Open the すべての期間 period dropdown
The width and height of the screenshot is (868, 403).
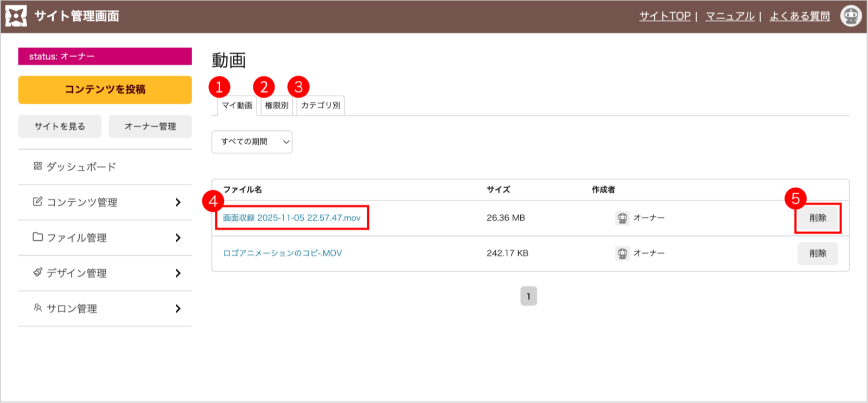(252, 142)
